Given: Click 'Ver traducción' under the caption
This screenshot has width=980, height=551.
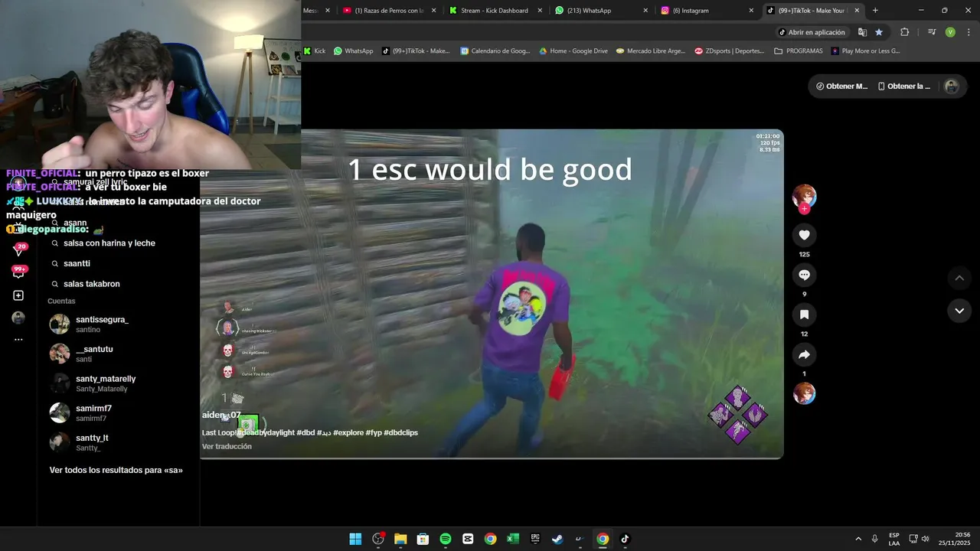Looking at the screenshot, I should [227, 446].
